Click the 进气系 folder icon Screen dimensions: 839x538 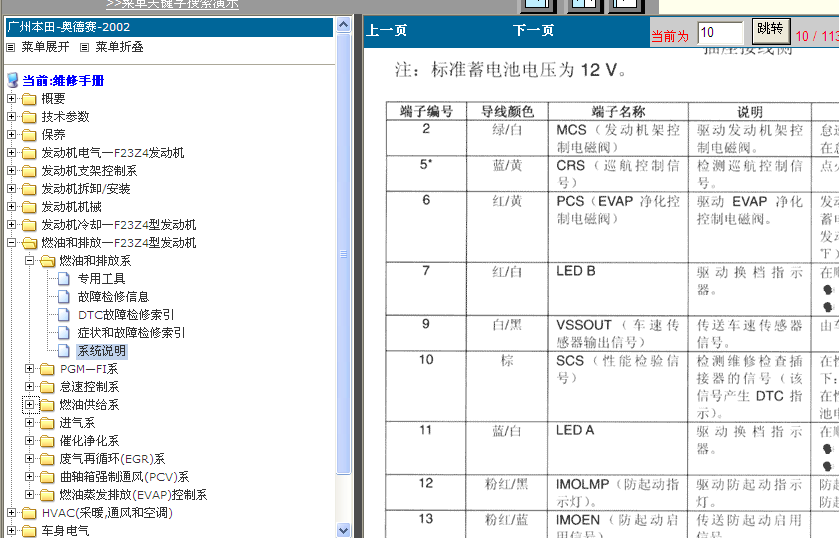tap(48, 423)
